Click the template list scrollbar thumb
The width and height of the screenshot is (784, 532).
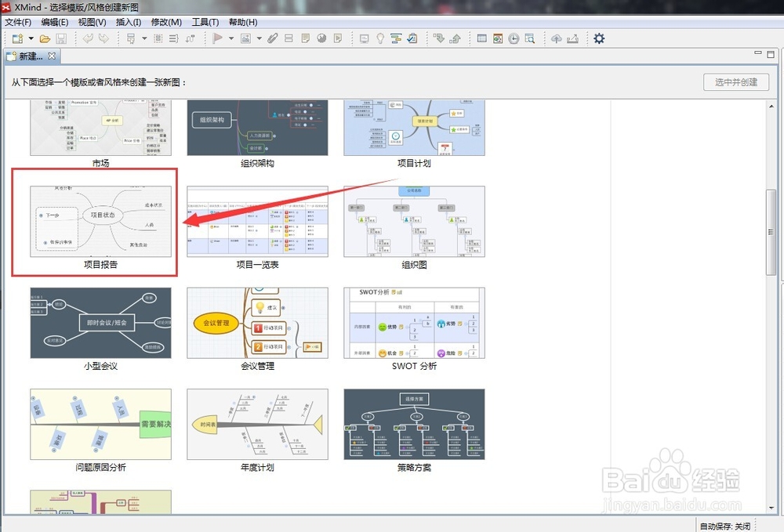point(771,232)
